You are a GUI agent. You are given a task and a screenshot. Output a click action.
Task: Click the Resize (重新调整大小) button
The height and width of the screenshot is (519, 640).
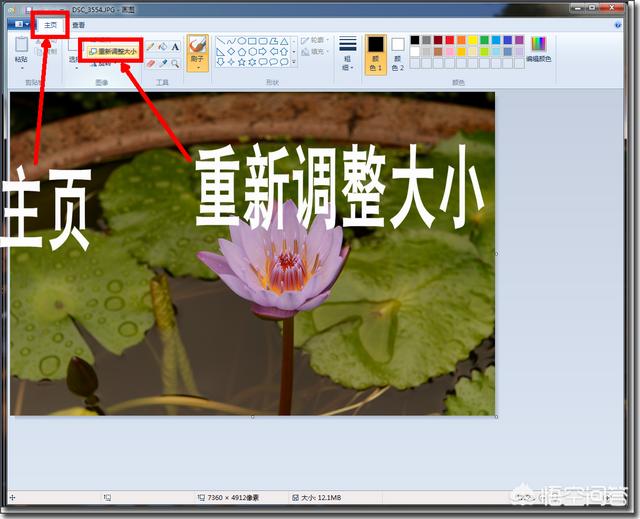click(x=111, y=49)
